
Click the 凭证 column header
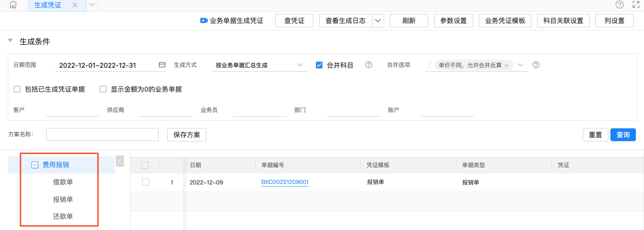pos(563,165)
